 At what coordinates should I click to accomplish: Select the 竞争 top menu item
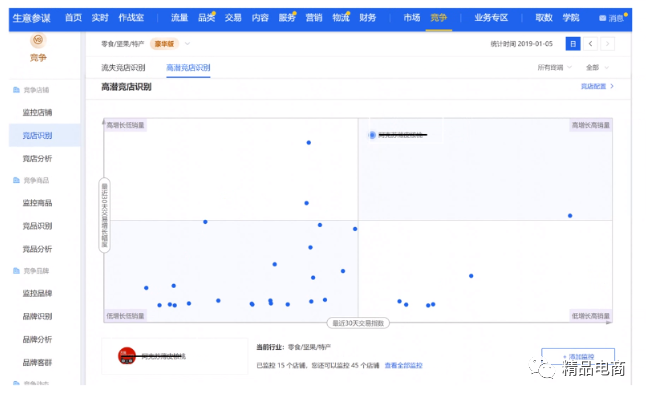[438, 18]
